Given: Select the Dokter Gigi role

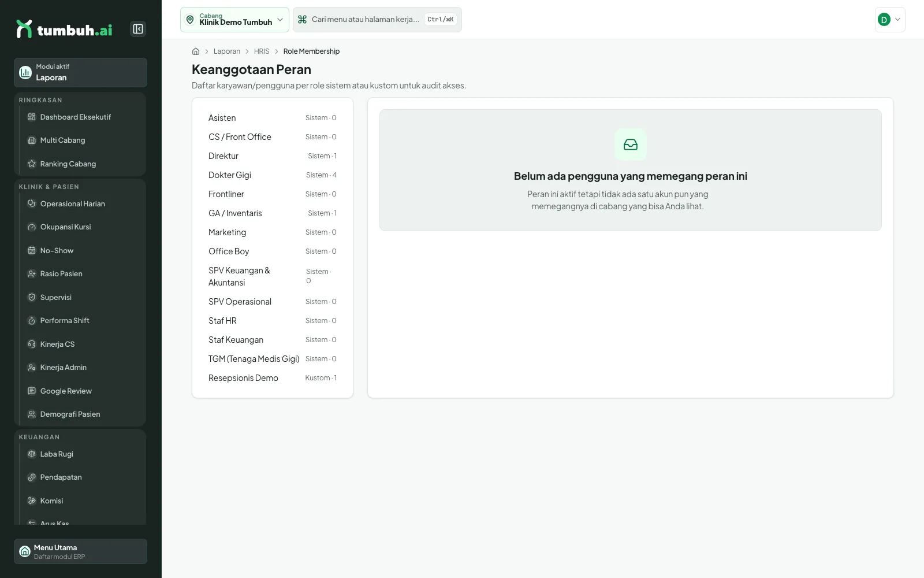Looking at the screenshot, I should pyautogui.click(x=273, y=175).
